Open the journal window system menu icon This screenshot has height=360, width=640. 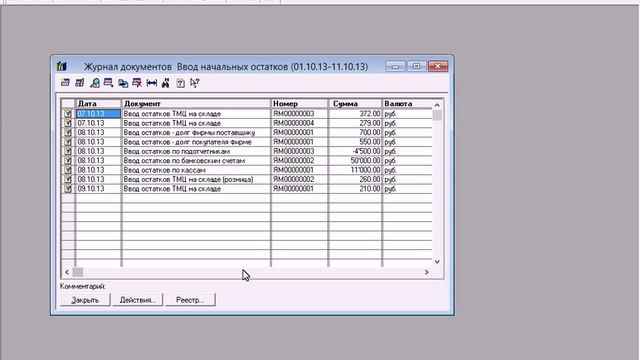[x=62, y=66]
